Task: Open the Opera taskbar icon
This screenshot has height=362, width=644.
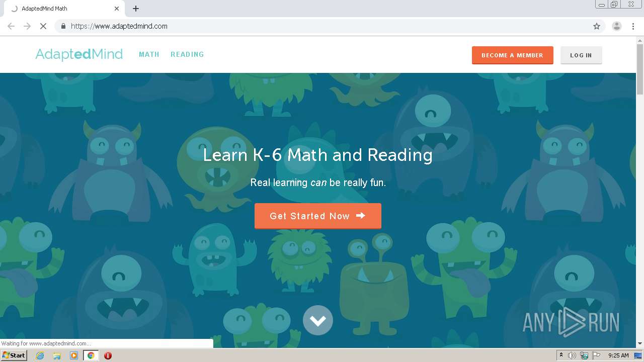Action: 108,355
